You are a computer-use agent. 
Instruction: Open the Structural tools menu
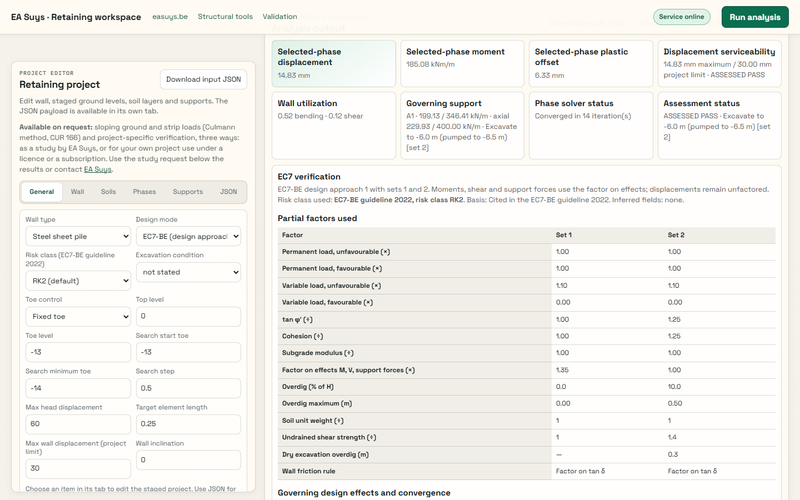click(x=225, y=16)
